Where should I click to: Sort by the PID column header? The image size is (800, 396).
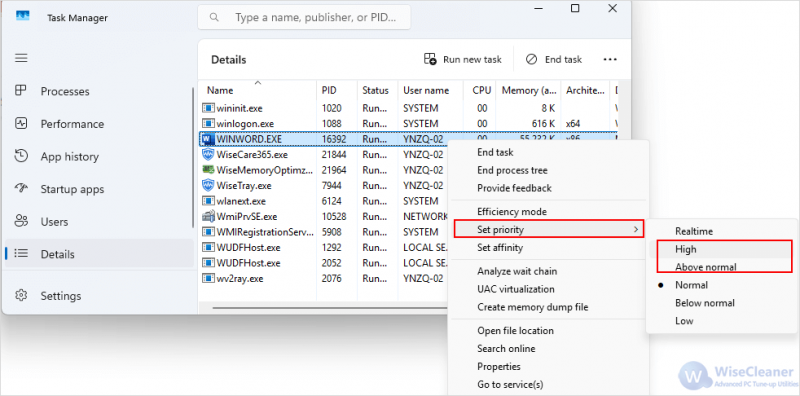(x=329, y=90)
